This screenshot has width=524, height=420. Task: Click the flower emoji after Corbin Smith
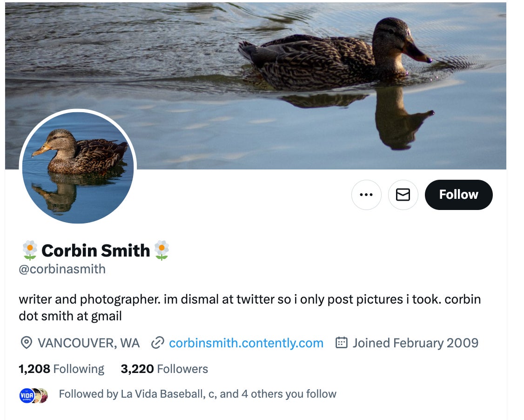pos(161,251)
